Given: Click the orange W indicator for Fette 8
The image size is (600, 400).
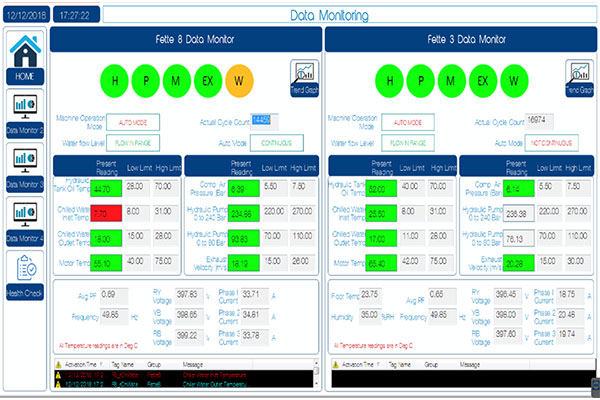Looking at the screenshot, I should coord(238,80).
